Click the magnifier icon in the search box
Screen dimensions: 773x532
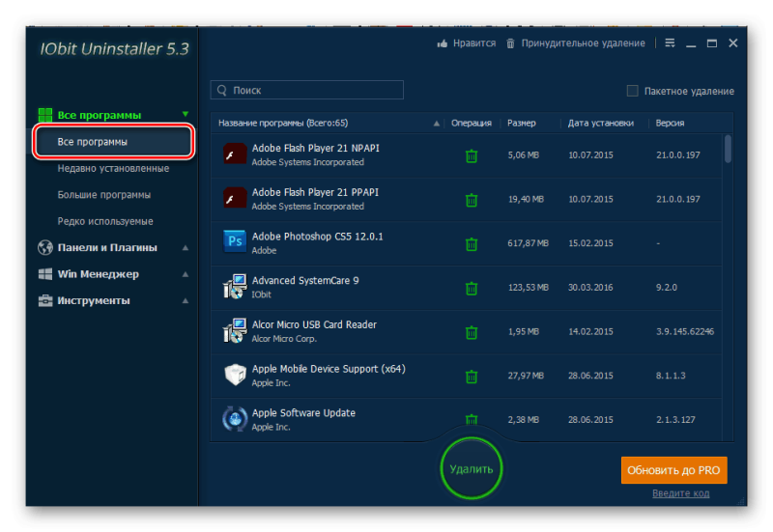click(x=222, y=90)
